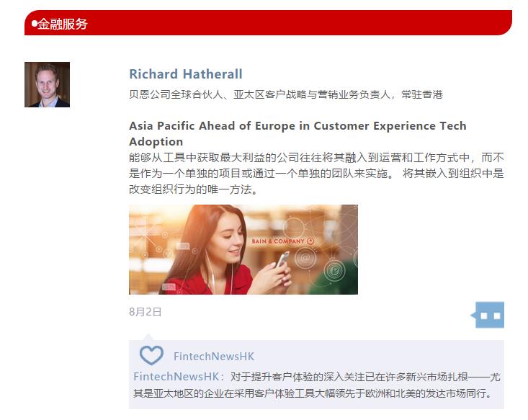
Task: Click the Bain logo in article image
Action: (x=283, y=241)
